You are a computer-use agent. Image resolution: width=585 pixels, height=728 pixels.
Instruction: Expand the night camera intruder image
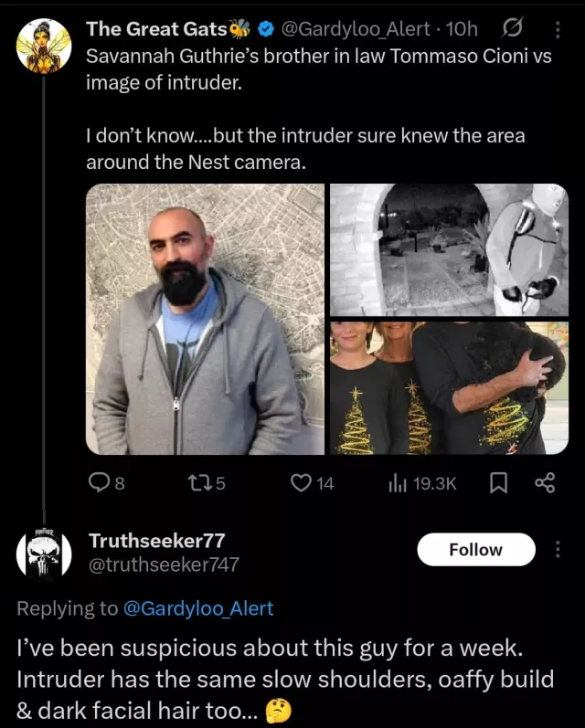click(x=449, y=249)
